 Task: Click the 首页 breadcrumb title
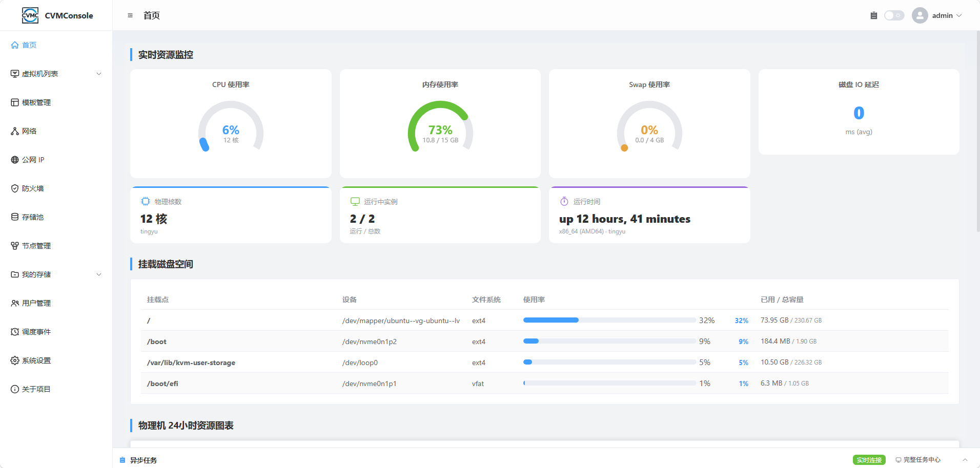click(152, 15)
